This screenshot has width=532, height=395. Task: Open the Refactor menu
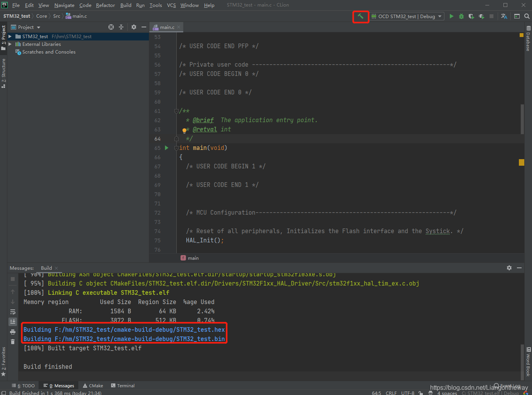pyautogui.click(x=105, y=5)
